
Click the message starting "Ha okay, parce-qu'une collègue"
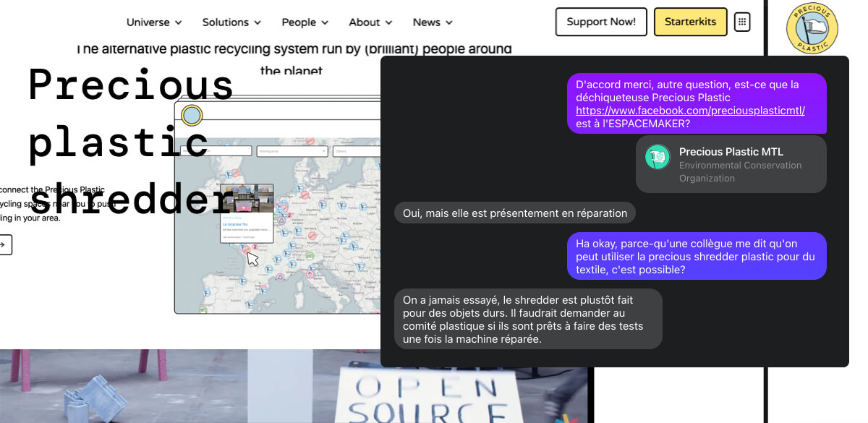point(697,256)
